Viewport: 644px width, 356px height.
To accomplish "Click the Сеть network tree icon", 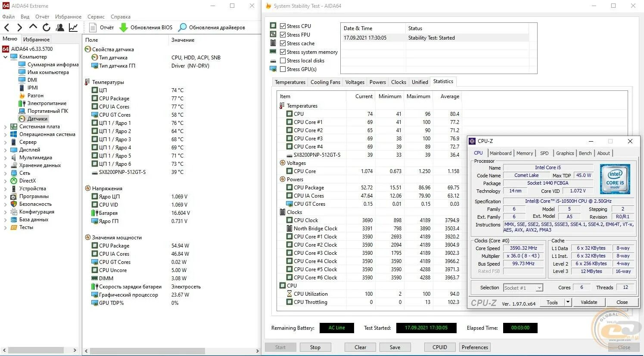I will click(14, 173).
